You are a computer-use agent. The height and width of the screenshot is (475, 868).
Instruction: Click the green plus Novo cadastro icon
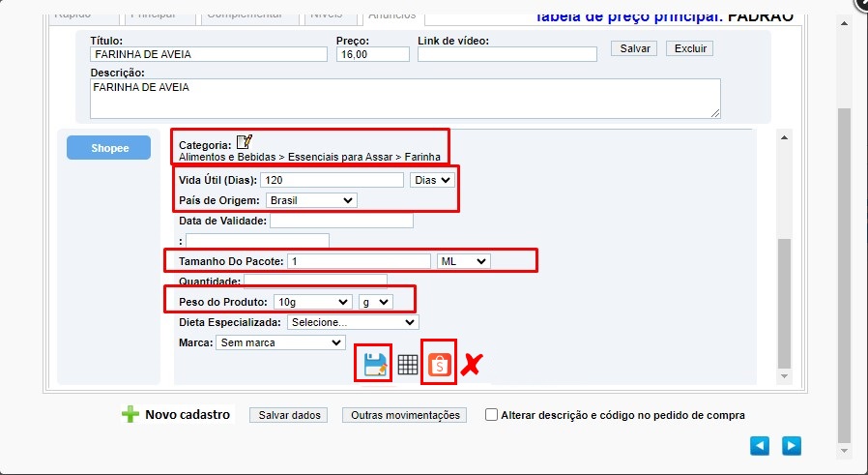pos(130,414)
